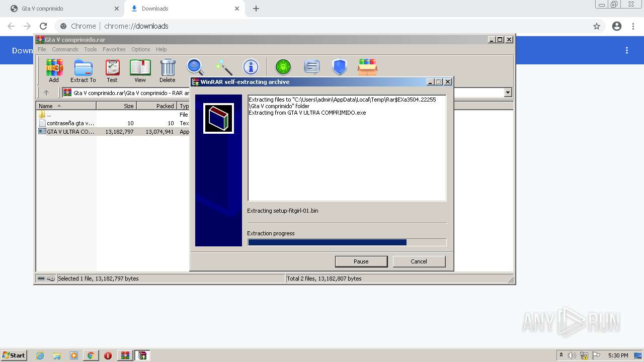Screen dimensions: 644x362
Task: Click the Opera taskbar icon
Action: [x=108, y=355]
